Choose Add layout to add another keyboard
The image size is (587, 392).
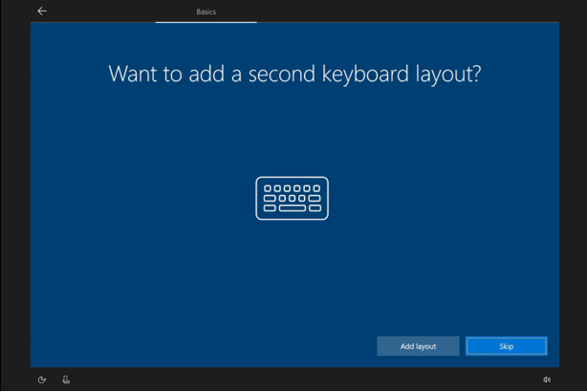pyautogui.click(x=418, y=346)
